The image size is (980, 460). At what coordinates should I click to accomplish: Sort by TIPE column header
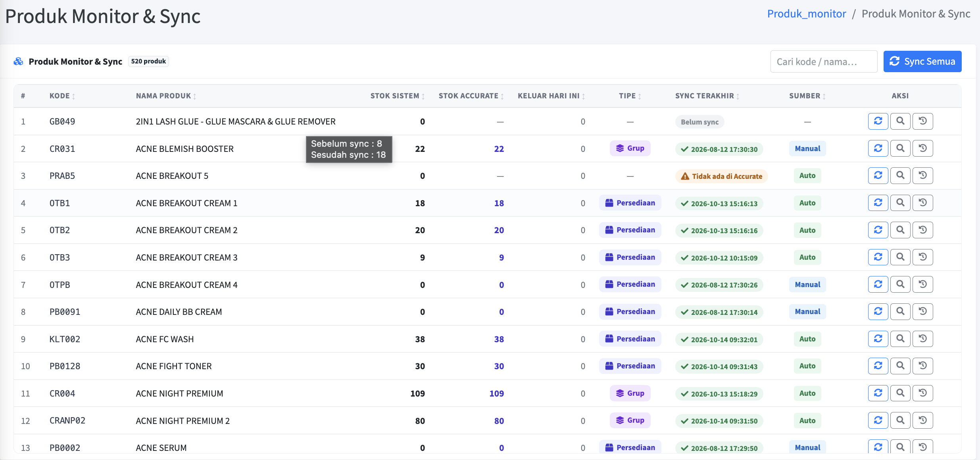point(630,96)
